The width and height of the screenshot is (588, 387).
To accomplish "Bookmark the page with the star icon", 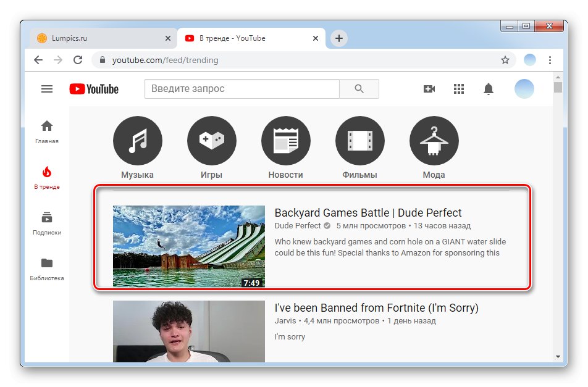I will [x=505, y=60].
